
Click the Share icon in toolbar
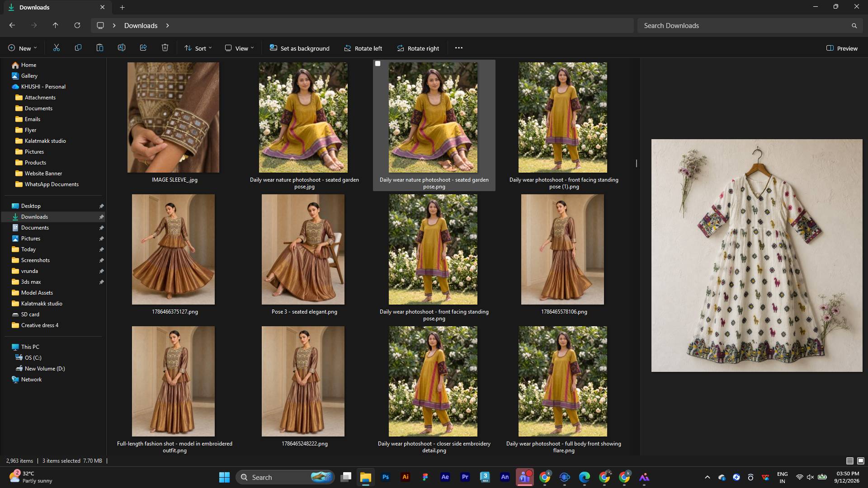(143, 48)
